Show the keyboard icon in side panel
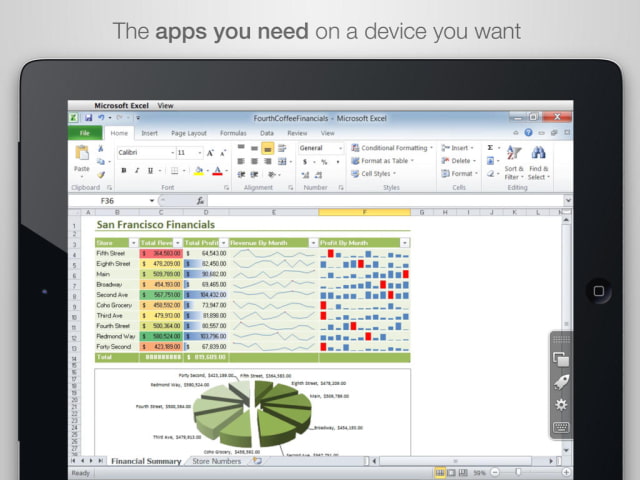640x480 pixels. tap(561, 427)
